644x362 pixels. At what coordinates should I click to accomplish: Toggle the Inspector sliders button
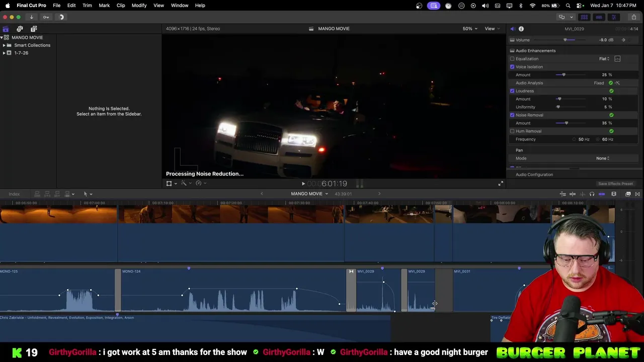point(613,17)
